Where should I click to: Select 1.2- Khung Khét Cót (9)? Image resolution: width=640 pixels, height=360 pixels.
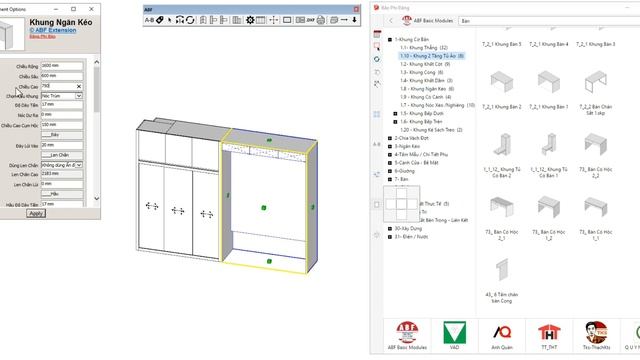(425, 64)
